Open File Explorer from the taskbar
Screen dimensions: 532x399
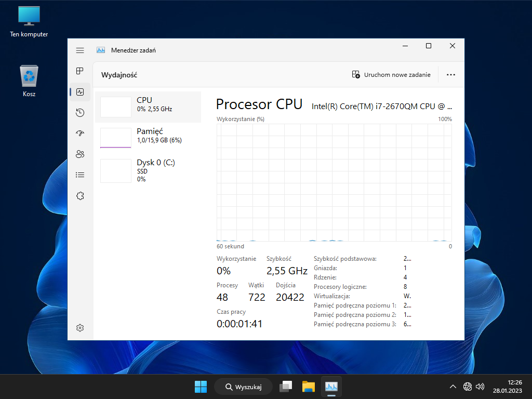tap(309, 387)
